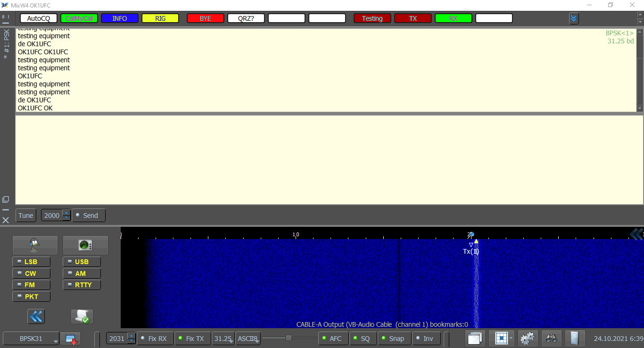Expand the macro bar with the double-chevron button
This screenshot has width=644, height=348.
coord(574,18)
